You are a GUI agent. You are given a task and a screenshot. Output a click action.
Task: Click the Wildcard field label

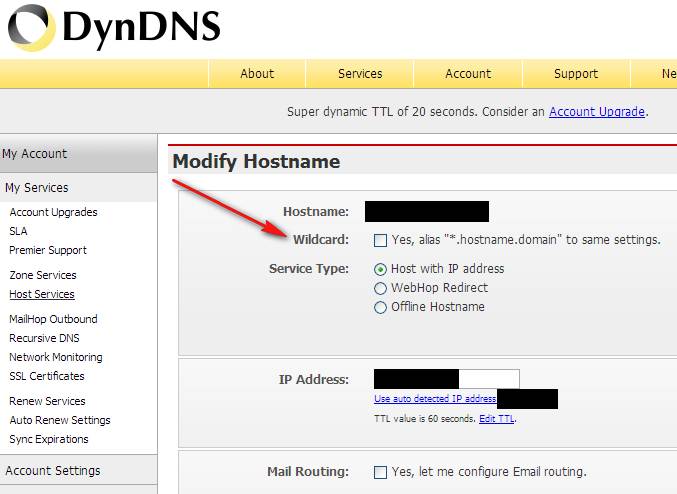click(x=321, y=240)
